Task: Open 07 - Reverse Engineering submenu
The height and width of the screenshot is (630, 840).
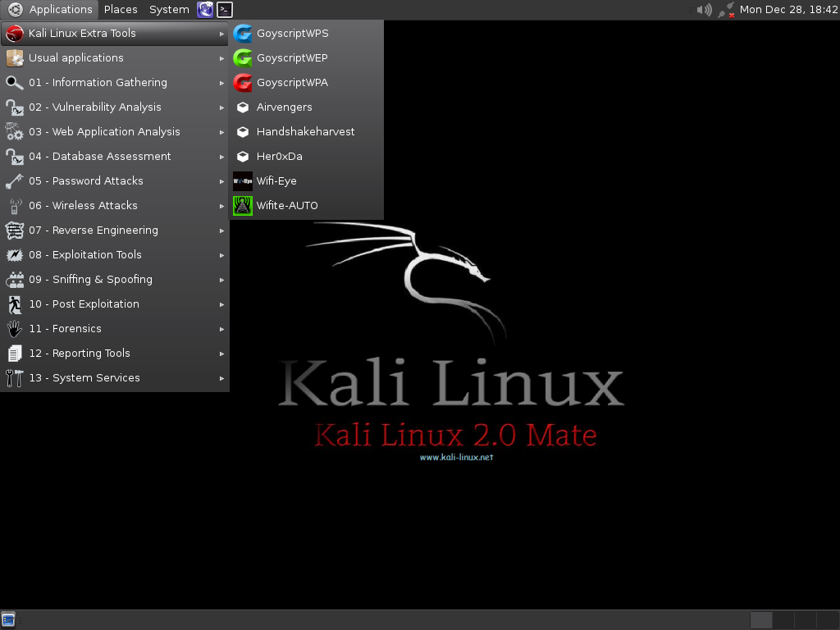Action: pyautogui.click(x=115, y=231)
